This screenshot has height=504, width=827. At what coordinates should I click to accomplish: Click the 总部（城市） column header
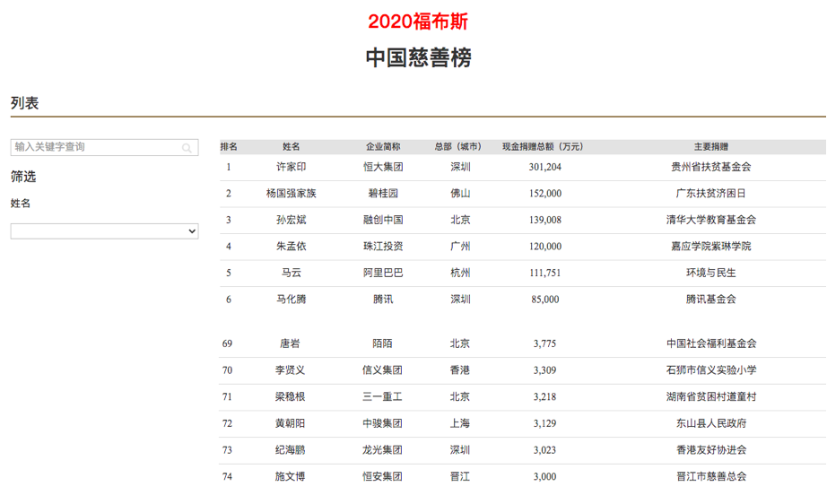pos(457,146)
